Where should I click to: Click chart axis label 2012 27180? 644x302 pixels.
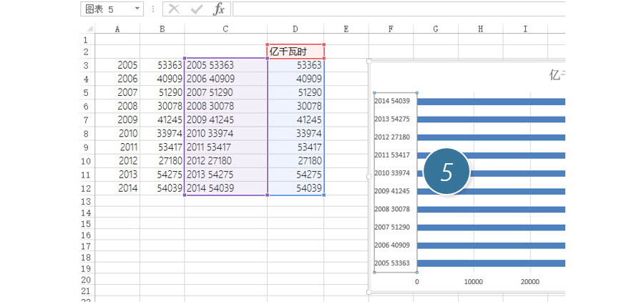(392, 137)
